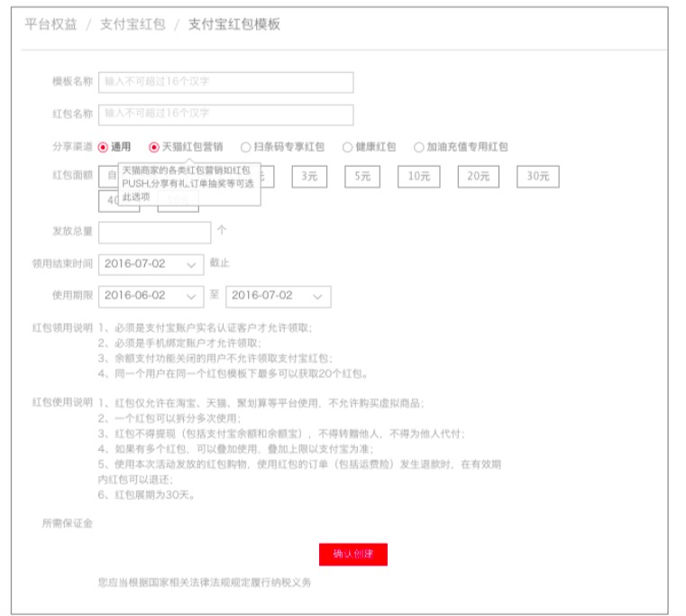Choose the 20元 face value button

478,177
